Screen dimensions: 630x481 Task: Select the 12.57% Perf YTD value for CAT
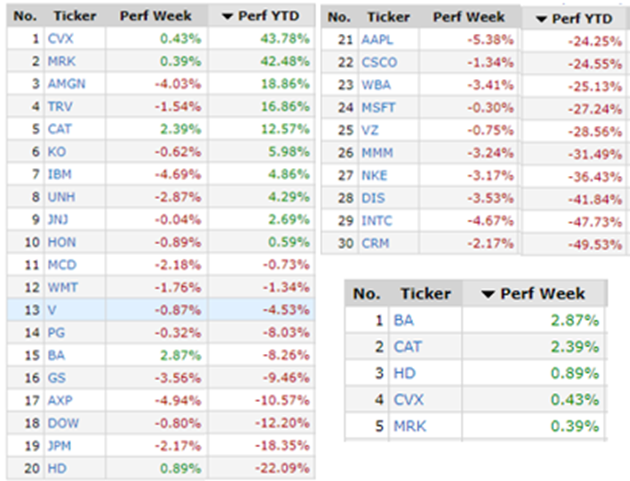[x=285, y=129]
